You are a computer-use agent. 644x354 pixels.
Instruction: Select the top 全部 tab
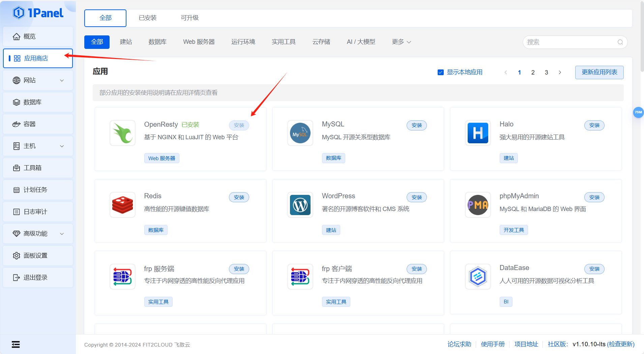coord(106,18)
